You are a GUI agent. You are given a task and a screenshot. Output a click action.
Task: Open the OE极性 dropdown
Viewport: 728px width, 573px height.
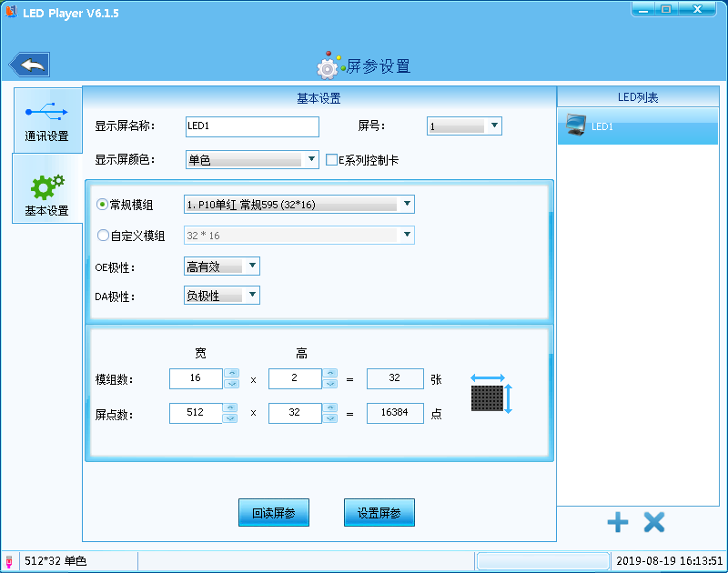(252, 266)
